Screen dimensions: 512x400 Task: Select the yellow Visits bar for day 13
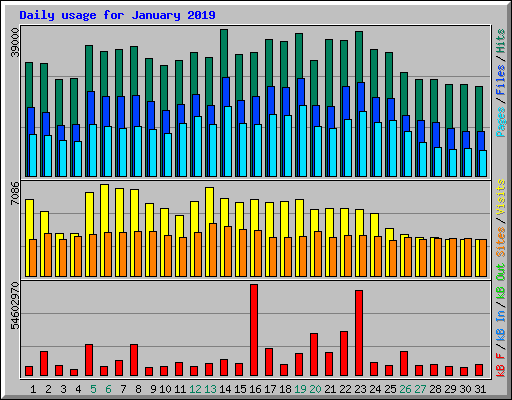point(209,206)
